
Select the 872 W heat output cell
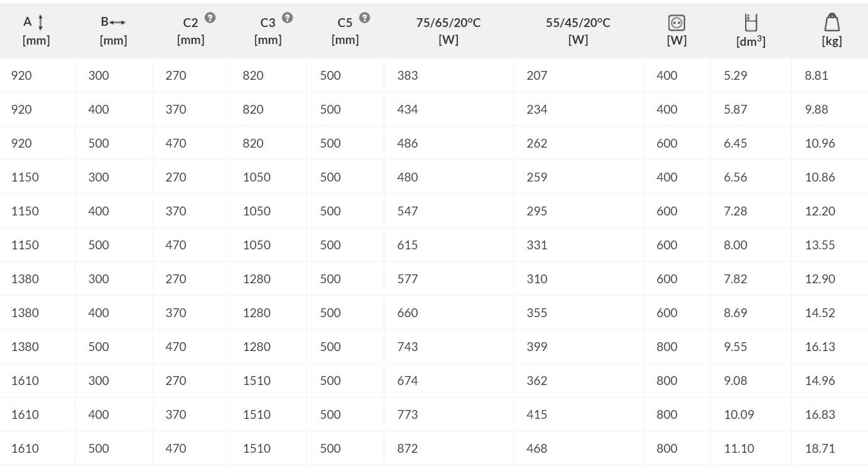(407, 448)
